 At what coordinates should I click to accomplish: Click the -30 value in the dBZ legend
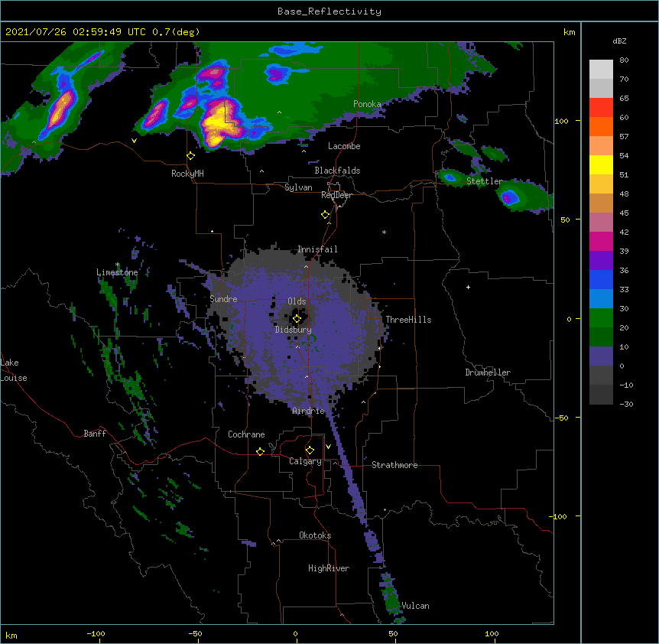(x=626, y=405)
